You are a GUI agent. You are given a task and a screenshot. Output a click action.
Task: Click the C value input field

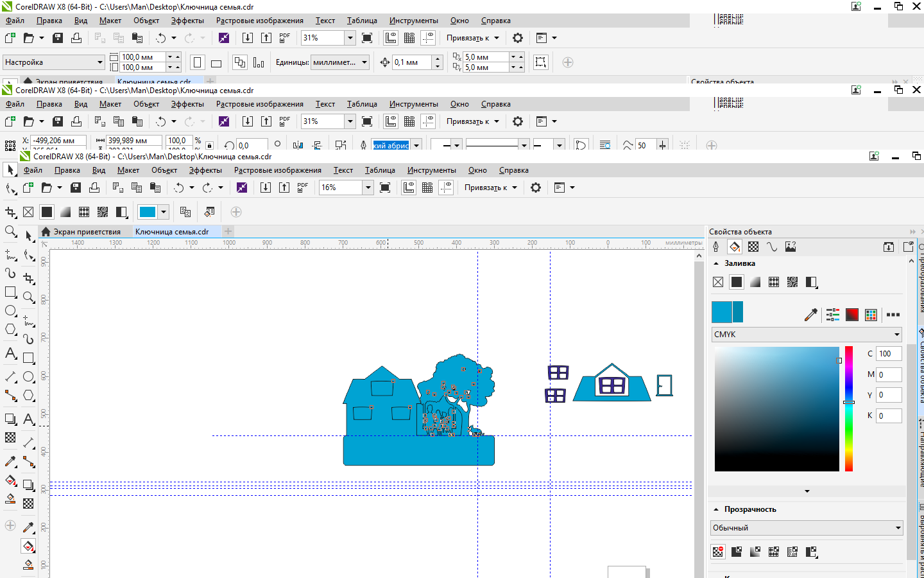tap(889, 354)
